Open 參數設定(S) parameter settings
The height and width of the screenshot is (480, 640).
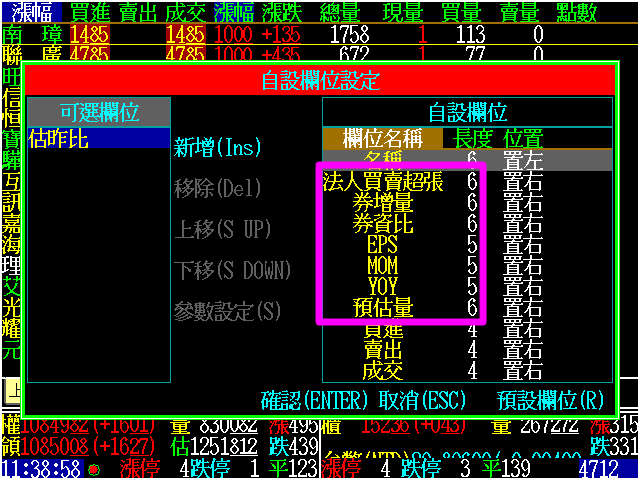point(226,311)
